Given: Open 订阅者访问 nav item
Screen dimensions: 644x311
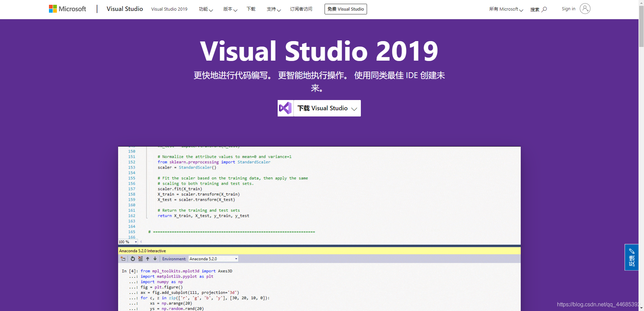Looking at the screenshot, I should pyautogui.click(x=301, y=9).
